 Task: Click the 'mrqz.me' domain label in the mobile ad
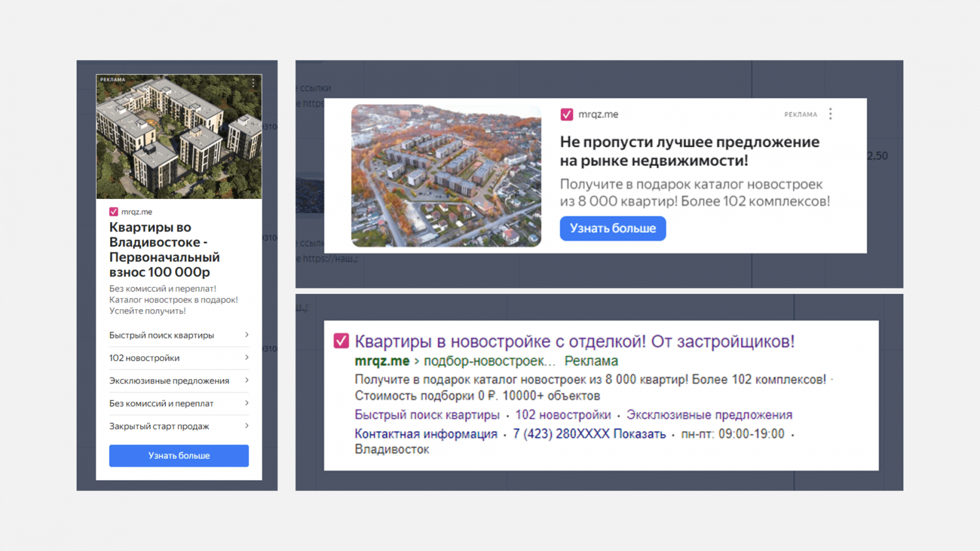(137, 212)
